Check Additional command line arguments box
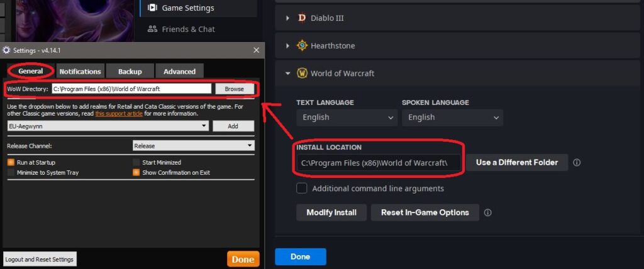 tap(302, 189)
